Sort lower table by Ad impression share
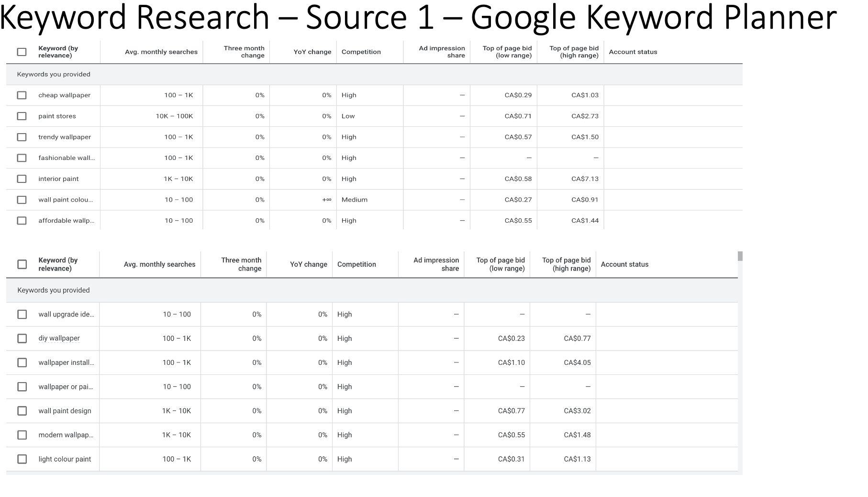This screenshot has height=497, width=868. click(436, 264)
